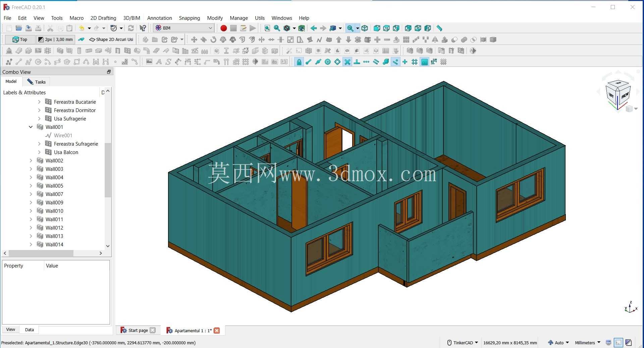644x348 pixels.
Task: Expand the Wall005 tree node
Action: pos(31,186)
